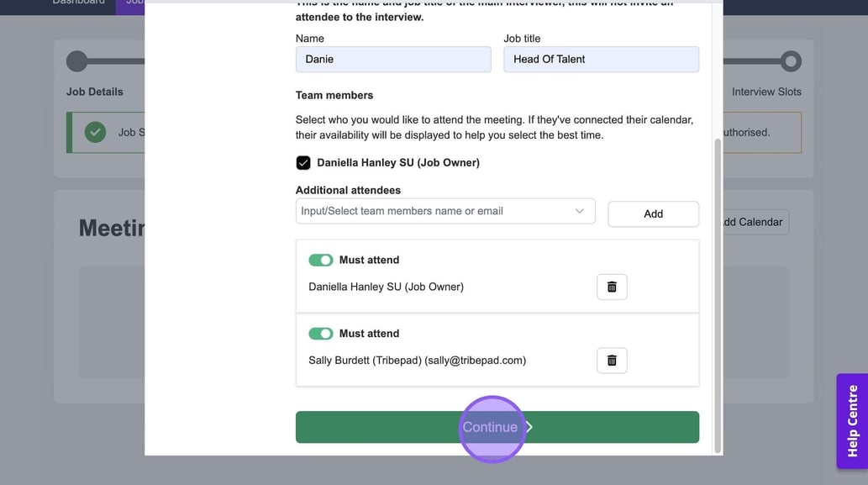Delete Daniella Hanley SU attendee with trash icon
This screenshot has width=868, height=485.
612,287
